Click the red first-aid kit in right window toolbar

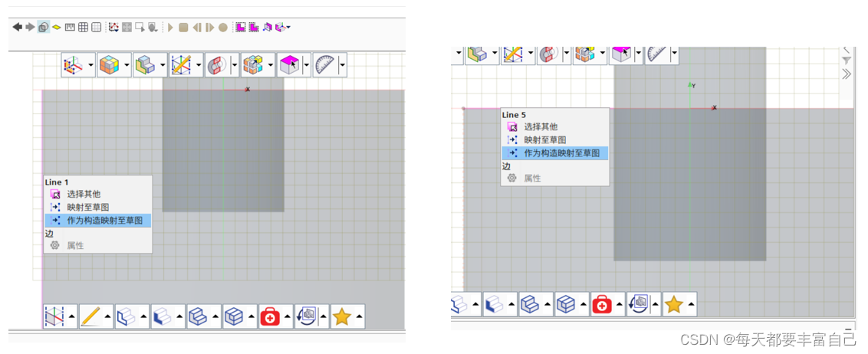602,305
